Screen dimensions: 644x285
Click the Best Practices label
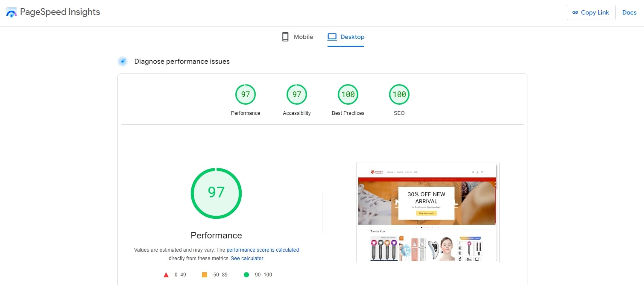coord(348,113)
